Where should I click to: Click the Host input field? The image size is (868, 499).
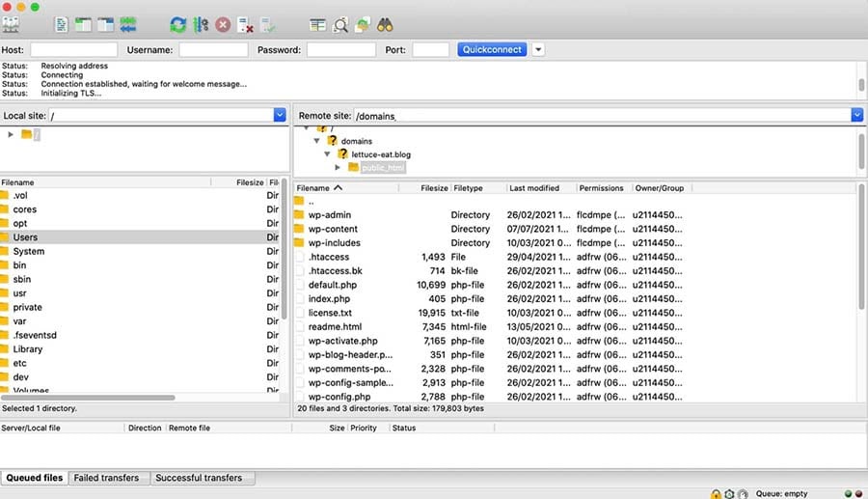pos(73,49)
